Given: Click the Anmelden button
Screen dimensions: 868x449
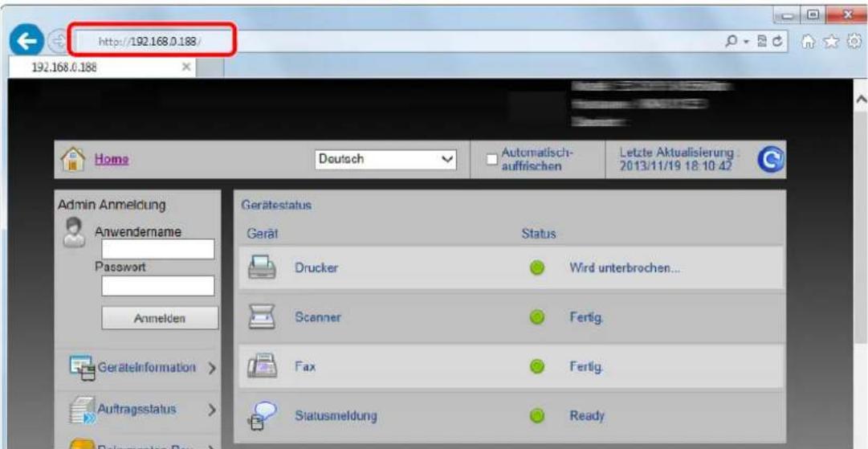Looking at the screenshot, I should click(160, 318).
